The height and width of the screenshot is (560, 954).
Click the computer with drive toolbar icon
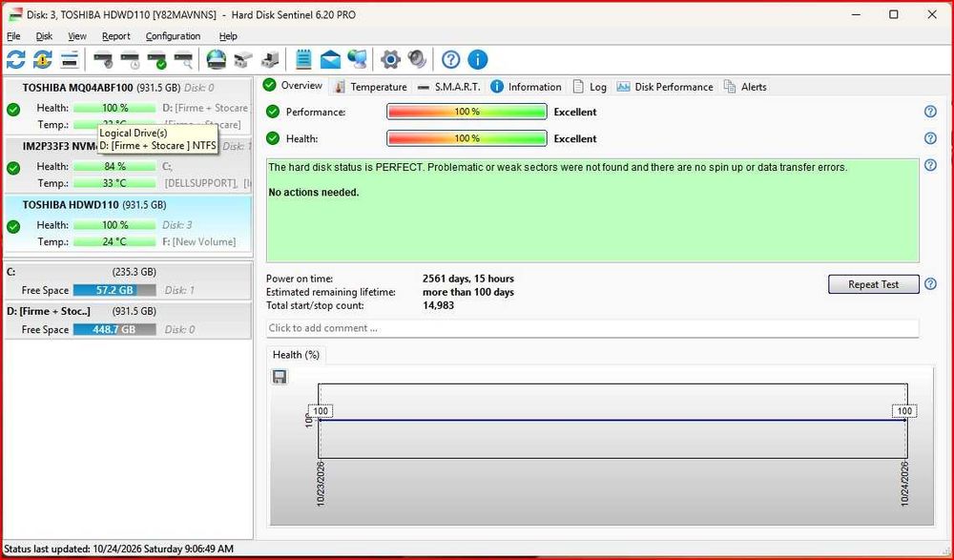click(x=270, y=60)
